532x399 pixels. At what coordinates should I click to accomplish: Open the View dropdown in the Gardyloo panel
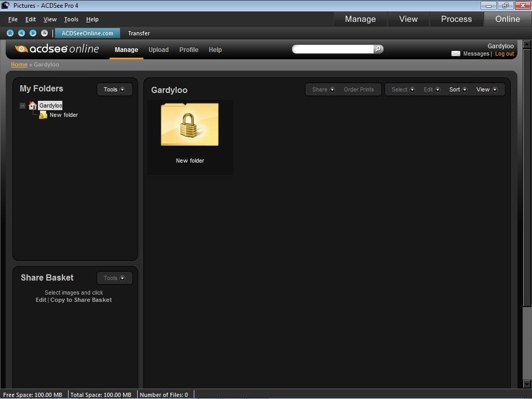pos(486,89)
